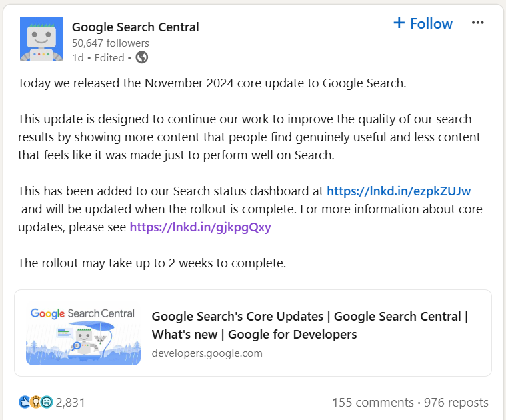The height and width of the screenshot is (420, 506).
Task: Open the three-dot post options menu
Action: pyautogui.click(x=477, y=23)
